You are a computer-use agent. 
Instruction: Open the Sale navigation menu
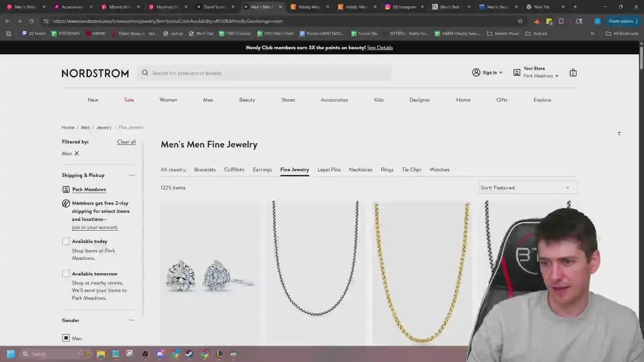click(x=129, y=100)
